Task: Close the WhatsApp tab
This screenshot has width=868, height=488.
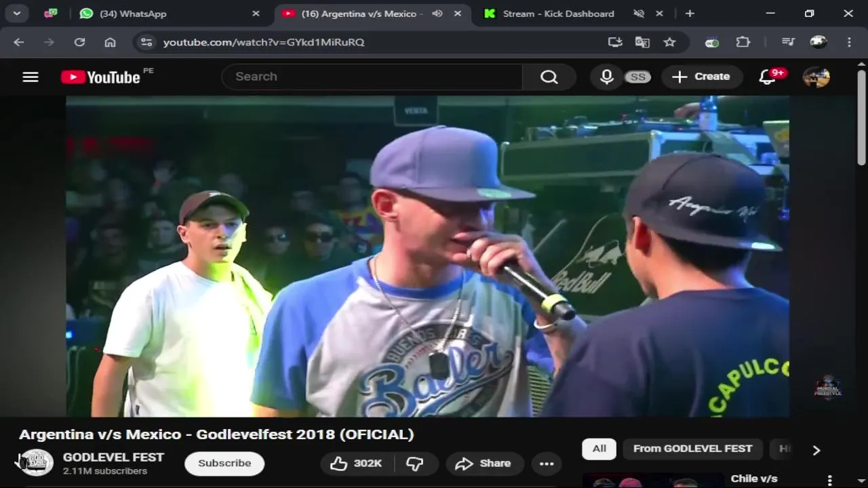Action: pos(256,14)
